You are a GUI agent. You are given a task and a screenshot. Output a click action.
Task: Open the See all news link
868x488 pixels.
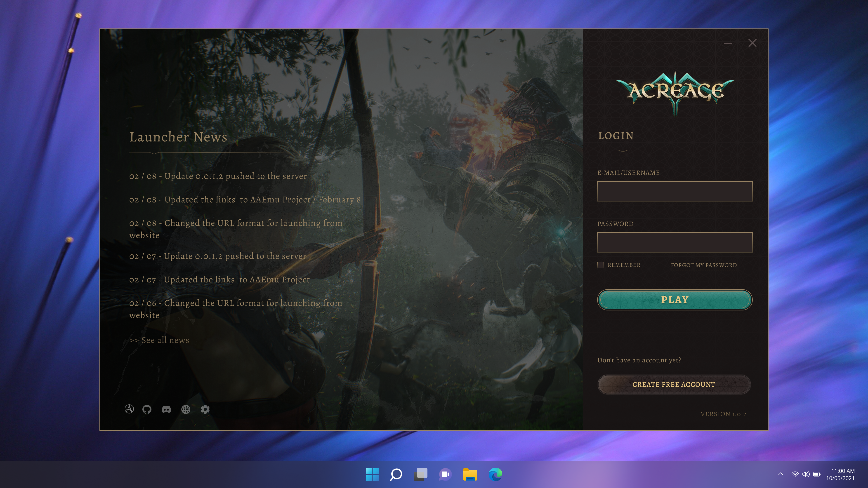click(159, 340)
